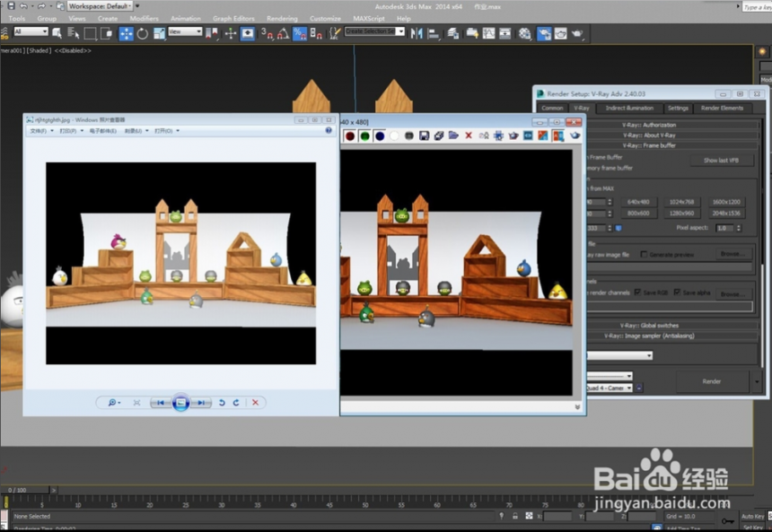Open the Workspace: Default dropdown
The width and height of the screenshot is (772, 532).
pyautogui.click(x=100, y=6)
